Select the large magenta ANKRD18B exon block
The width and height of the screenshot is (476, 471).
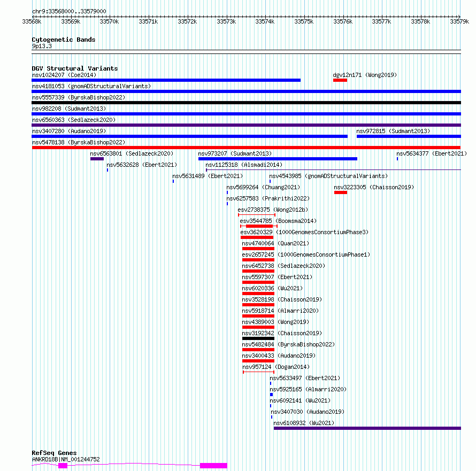[x=213, y=466]
